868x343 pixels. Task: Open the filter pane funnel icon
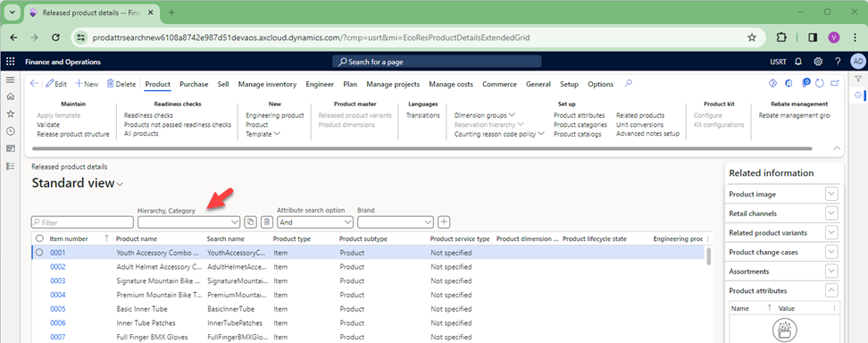858,79
